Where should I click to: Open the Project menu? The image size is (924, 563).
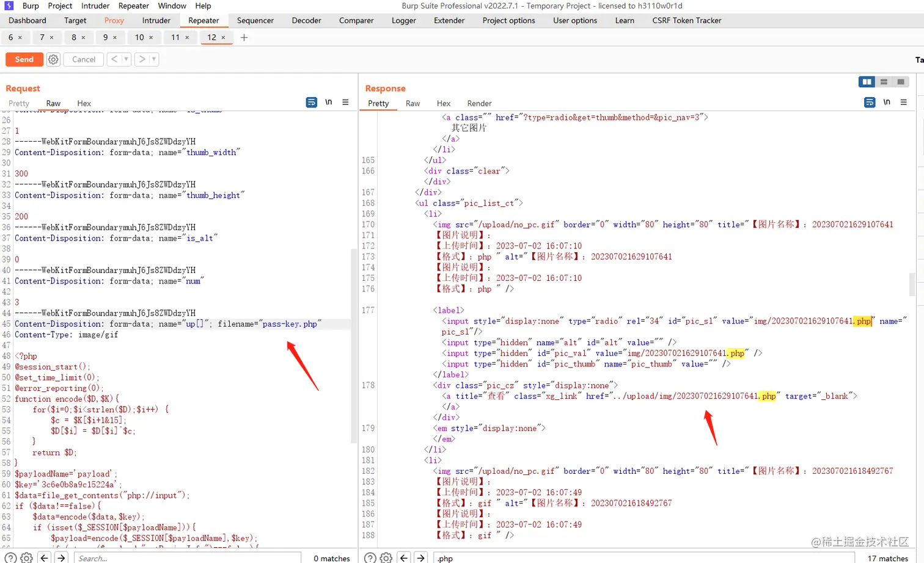pyautogui.click(x=60, y=5)
